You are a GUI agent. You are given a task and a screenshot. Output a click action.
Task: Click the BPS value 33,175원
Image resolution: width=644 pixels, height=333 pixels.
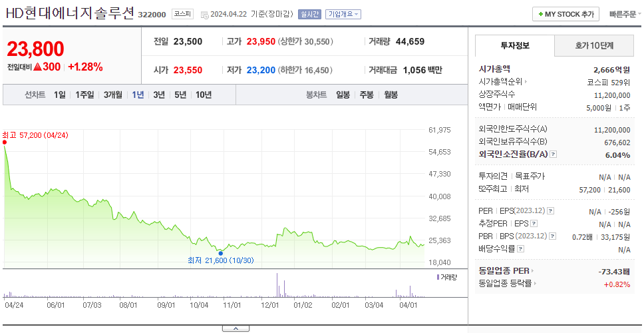pyautogui.click(x=615, y=237)
